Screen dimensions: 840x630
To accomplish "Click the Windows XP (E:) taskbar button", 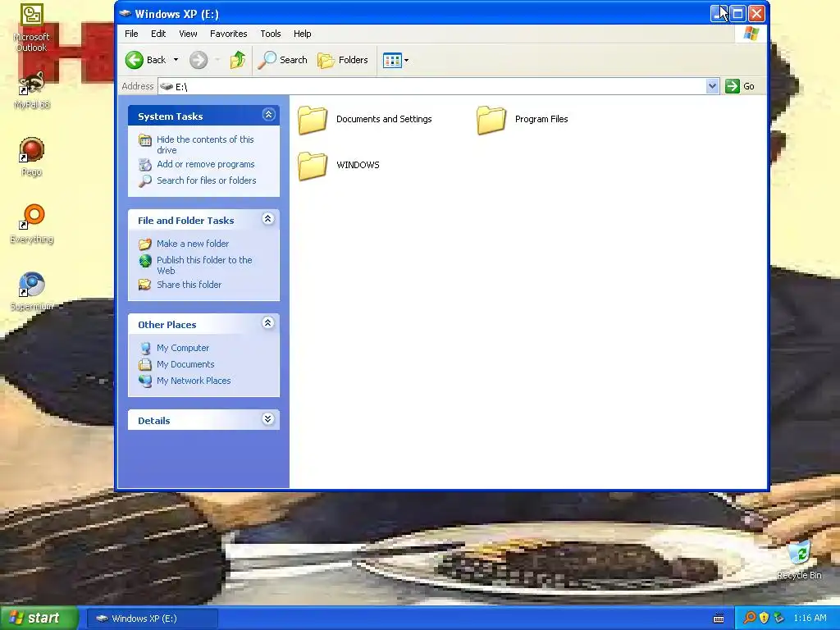I will click(152, 619).
